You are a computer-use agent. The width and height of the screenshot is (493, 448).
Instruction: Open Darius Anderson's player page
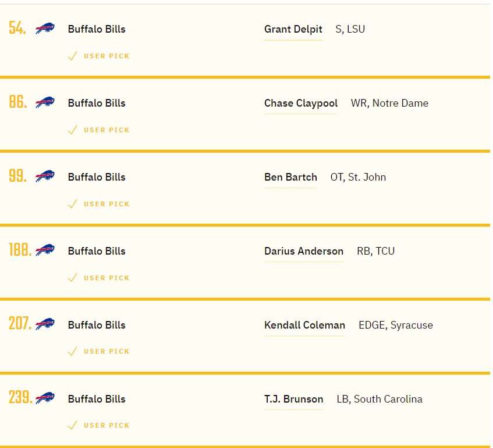pos(304,251)
